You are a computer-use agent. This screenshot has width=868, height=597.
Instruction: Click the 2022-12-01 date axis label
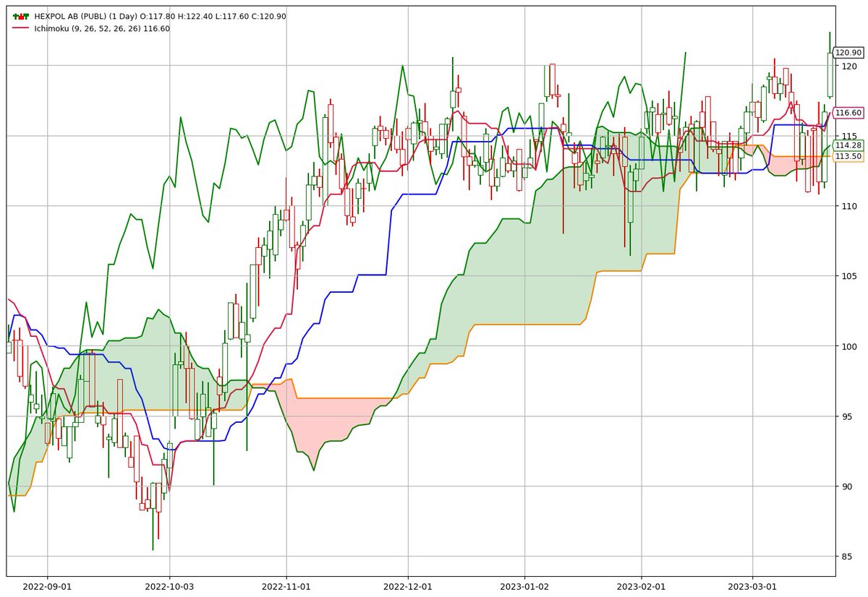click(408, 587)
